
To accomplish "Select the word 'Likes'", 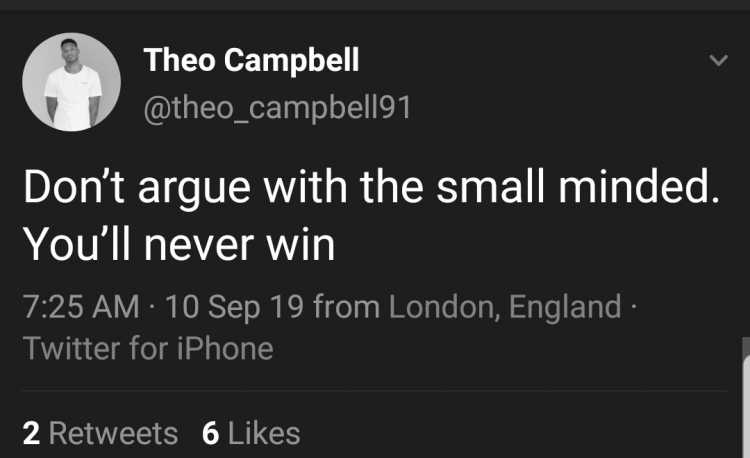I will pyautogui.click(x=264, y=433).
